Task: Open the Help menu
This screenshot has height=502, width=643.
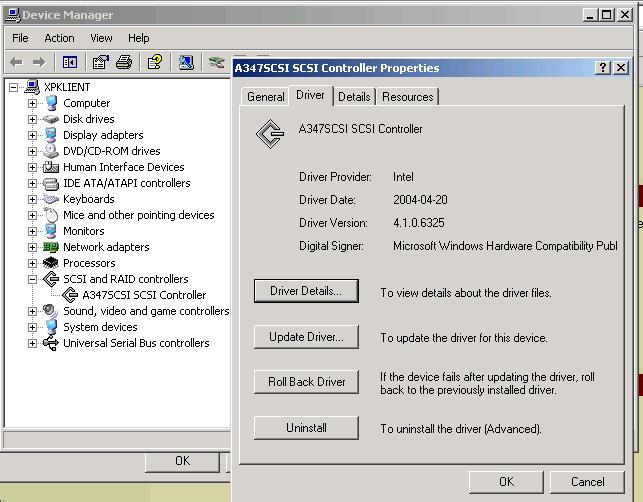Action: 139,38
